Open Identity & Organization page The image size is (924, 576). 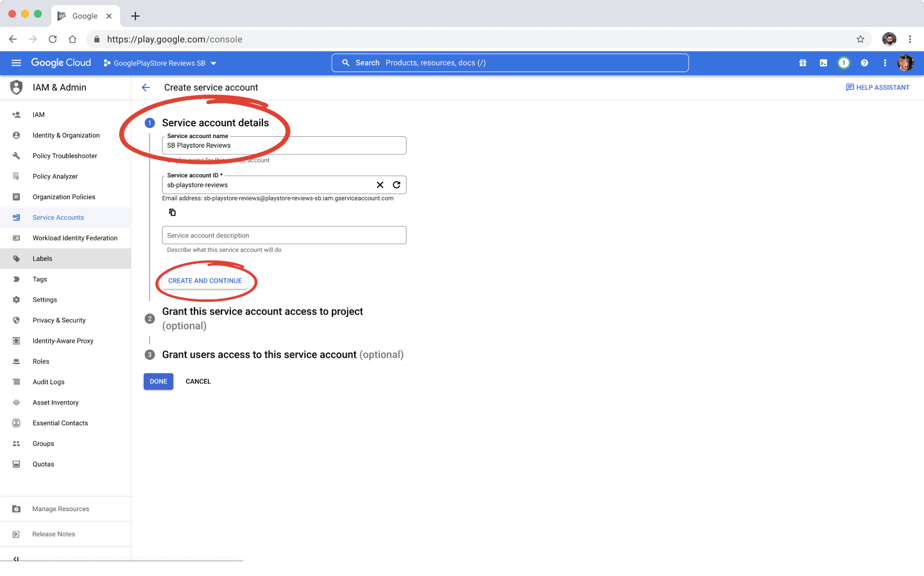pos(65,135)
